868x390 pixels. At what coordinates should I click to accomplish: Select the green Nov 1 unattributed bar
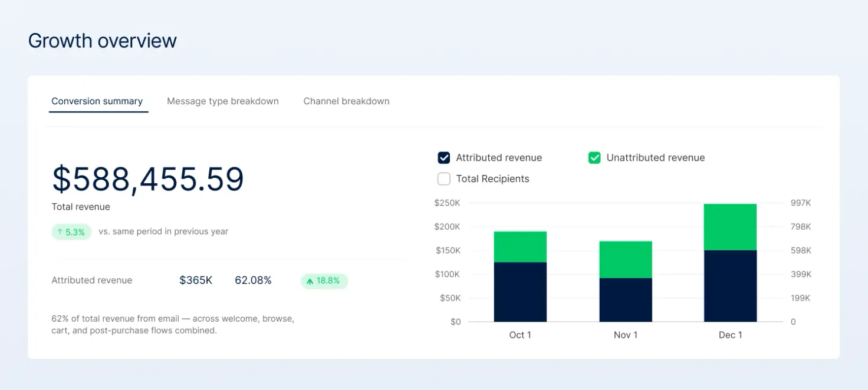[x=626, y=260]
